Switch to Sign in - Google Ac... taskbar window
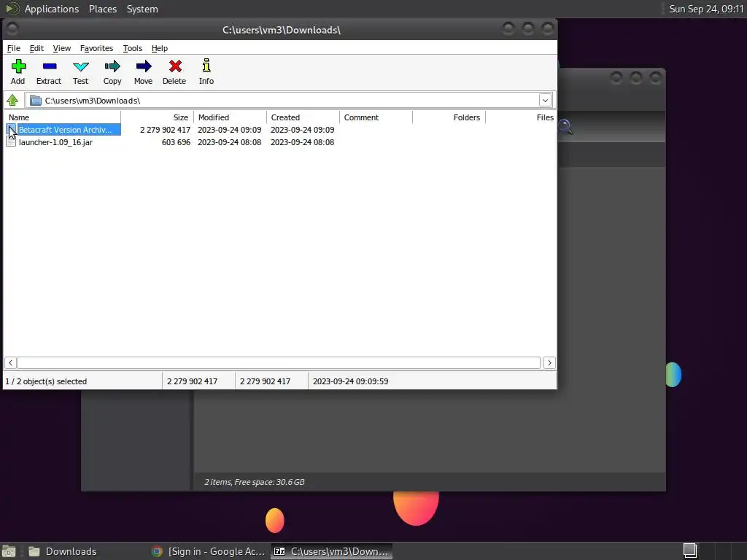This screenshot has height=560, width=747. click(208, 551)
